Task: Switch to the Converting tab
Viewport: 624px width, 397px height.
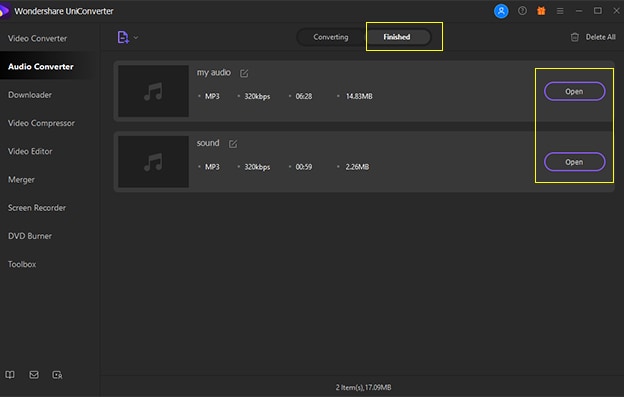Action: pos(330,37)
